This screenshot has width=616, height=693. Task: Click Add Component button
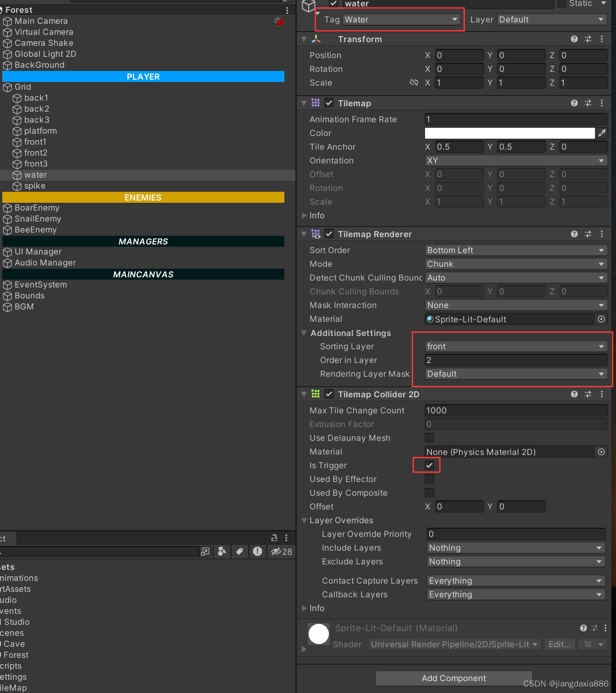click(454, 678)
